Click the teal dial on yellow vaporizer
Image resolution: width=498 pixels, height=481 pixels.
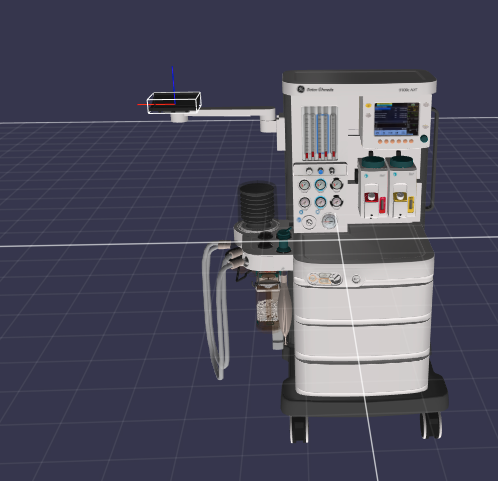click(401, 161)
